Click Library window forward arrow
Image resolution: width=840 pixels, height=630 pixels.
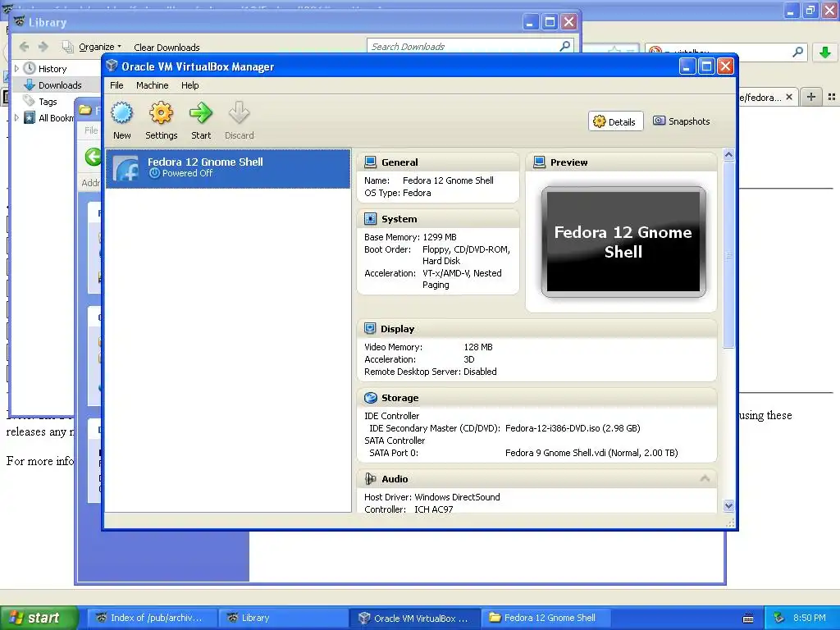click(43, 47)
